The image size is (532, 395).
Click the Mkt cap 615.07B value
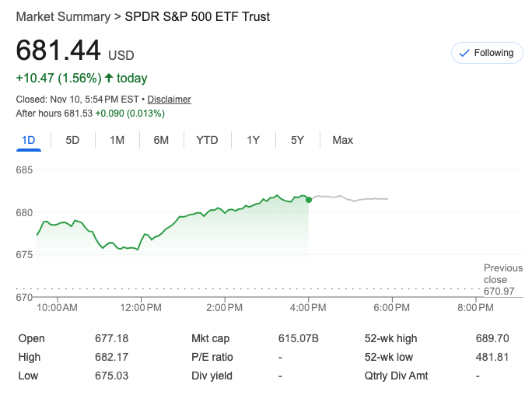pyautogui.click(x=298, y=338)
